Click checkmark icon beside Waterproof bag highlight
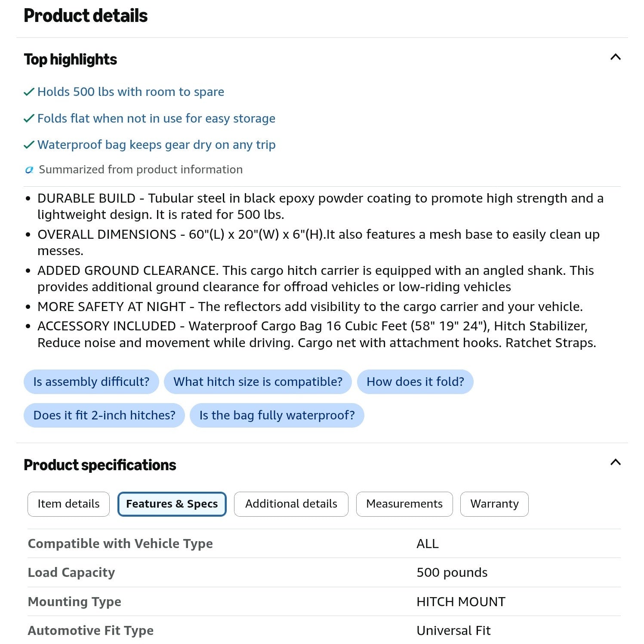This screenshot has height=644, width=644. tap(29, 145)
